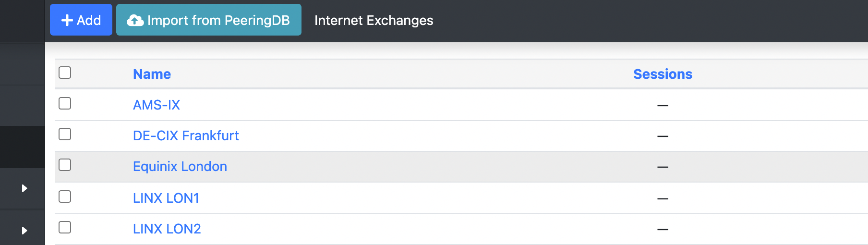View the LINX LON2 exchange
The image size is (868, 245).
pos(167,229)
